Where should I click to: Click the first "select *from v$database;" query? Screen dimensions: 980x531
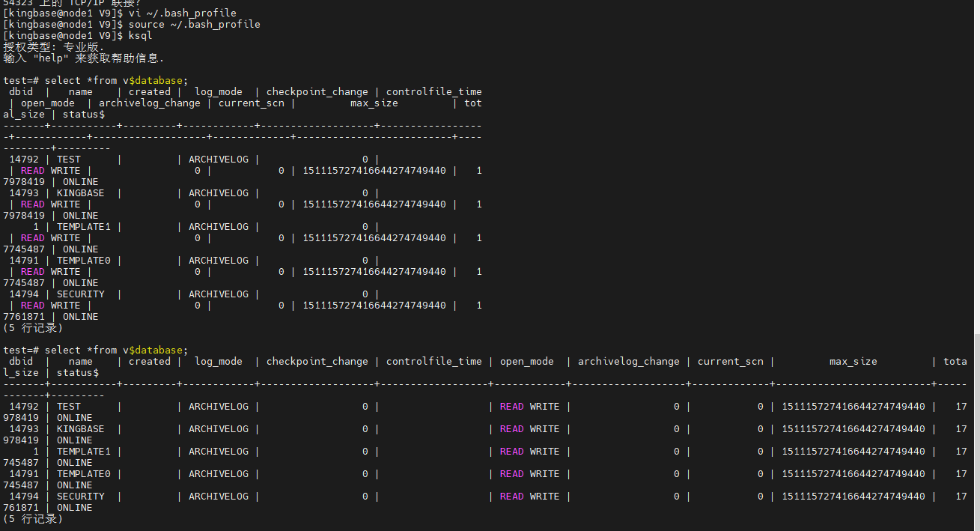116,80
